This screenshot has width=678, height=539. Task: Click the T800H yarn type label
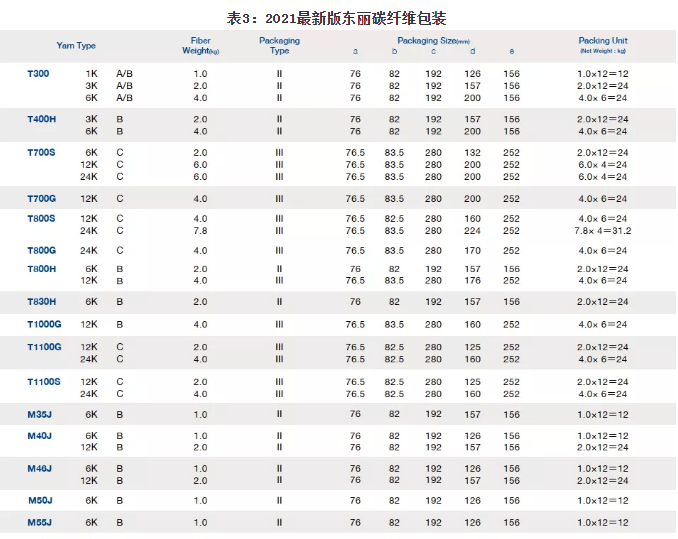(42, 269)
